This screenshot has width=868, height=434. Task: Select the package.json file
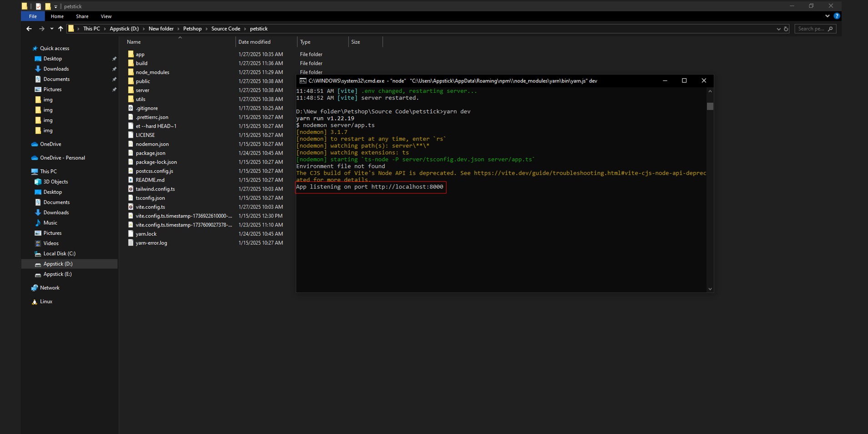click(150, 153)
